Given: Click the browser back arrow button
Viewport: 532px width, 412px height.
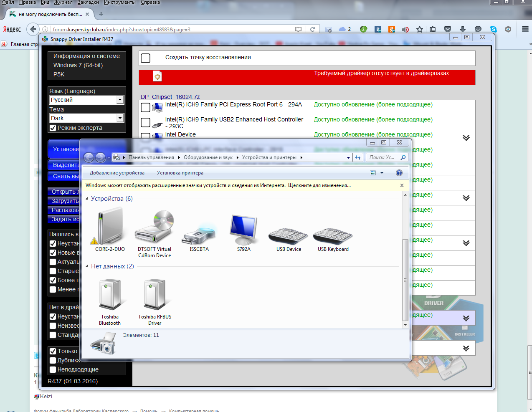Looking at the screenshot, I should click(x=33, y=29).
